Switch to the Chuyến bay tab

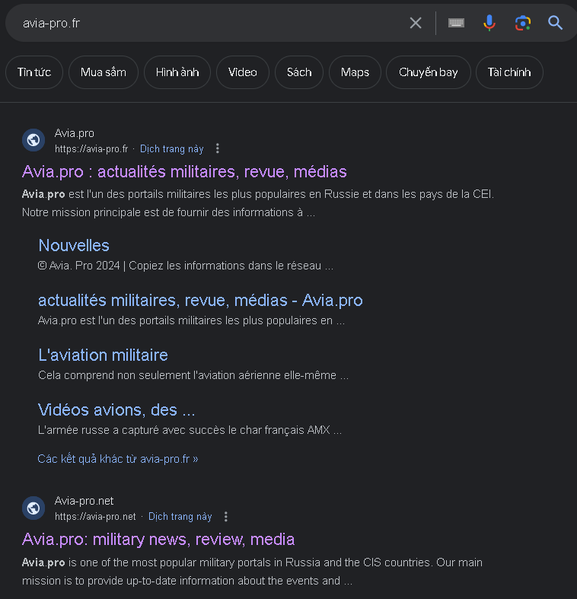click(428, 72)
